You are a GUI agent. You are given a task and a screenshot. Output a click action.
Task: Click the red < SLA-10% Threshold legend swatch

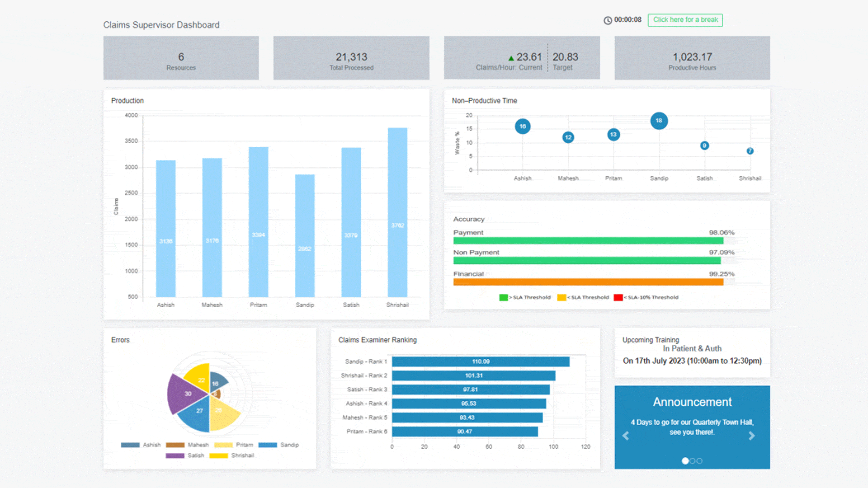click(x=618, y=297)
